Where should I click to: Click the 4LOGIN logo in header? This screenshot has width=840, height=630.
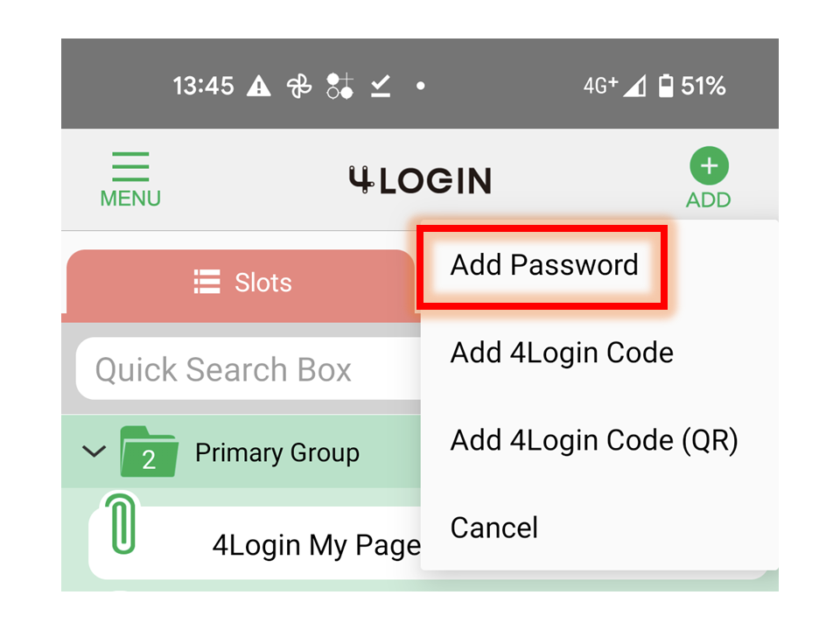coord(420,180)
